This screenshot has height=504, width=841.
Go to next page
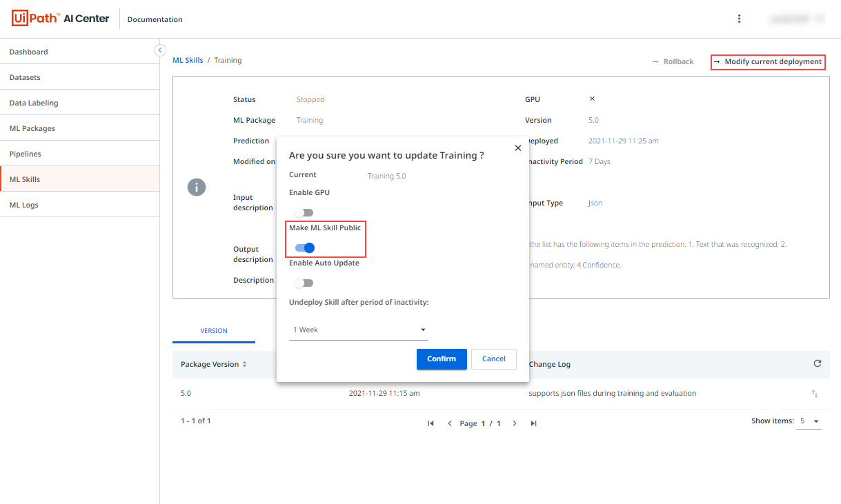515,423
